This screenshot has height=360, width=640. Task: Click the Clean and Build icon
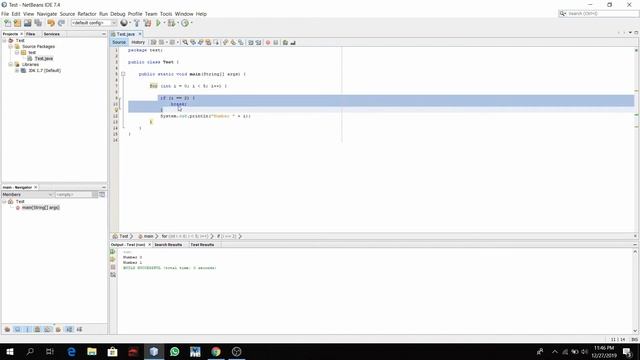coord(147,23)
